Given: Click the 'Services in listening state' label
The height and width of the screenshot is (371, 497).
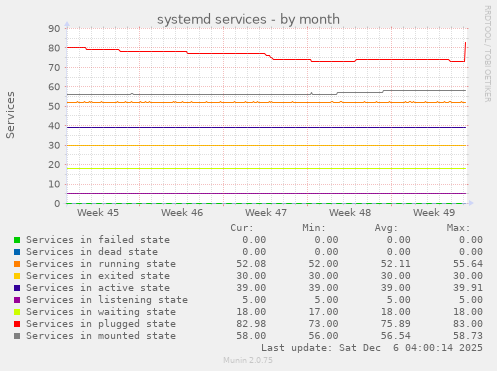Looking at the screenshot, I should click(x=107, y=300).
